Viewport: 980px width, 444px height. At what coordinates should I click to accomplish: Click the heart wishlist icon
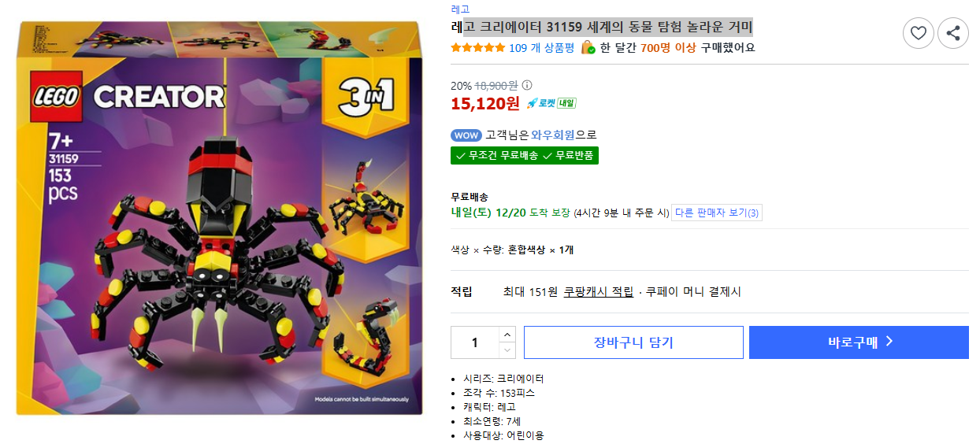coord(918,33)
